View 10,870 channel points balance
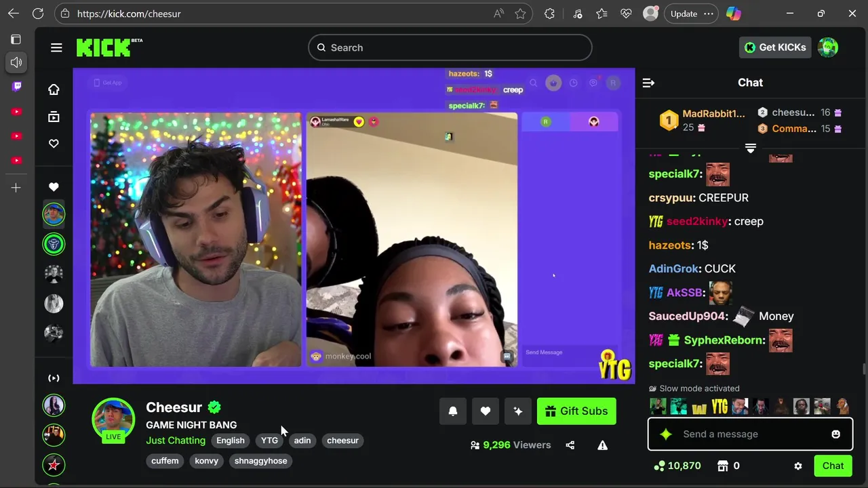Viewport: 868px width, 488px height. point(676,466)
